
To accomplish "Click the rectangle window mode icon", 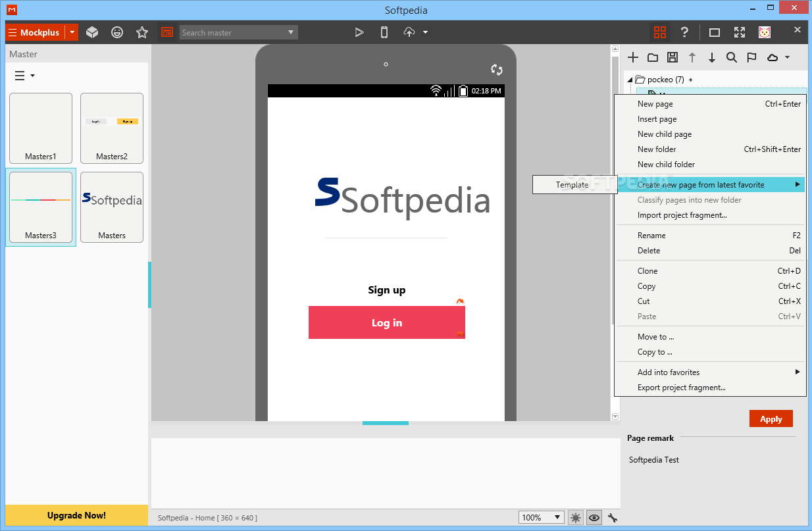I will (715, 32).
